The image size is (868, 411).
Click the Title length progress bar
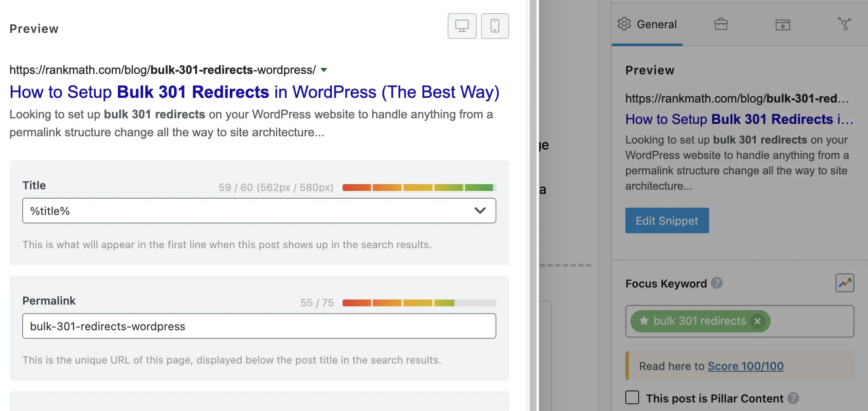coord(419,188)
